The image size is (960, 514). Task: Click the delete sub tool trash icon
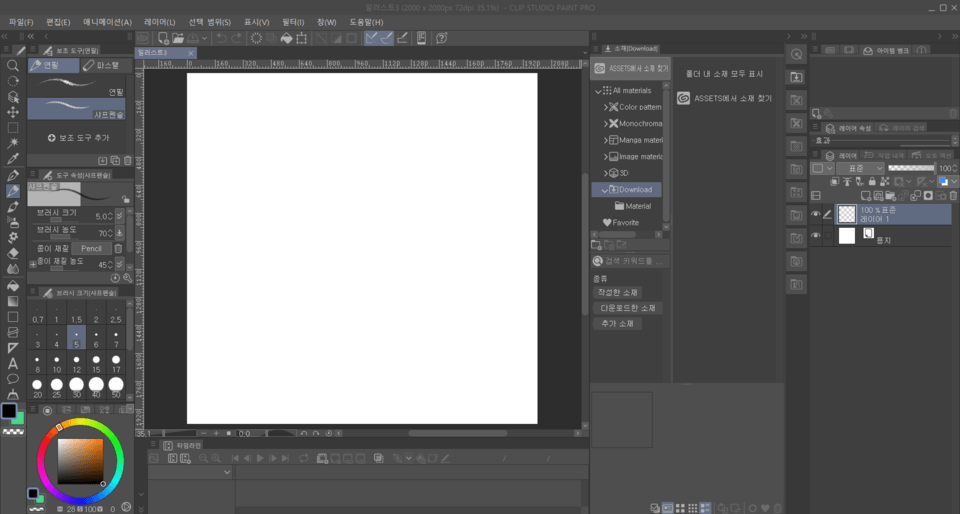pyautogui.click(x=127, y=160)
